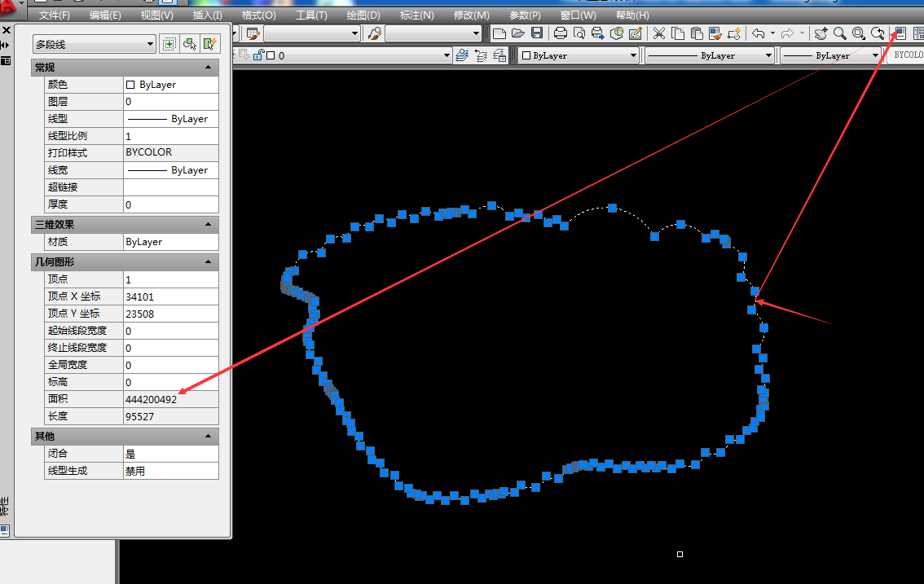Open the 工具(T) menu
Image resolution: width=924 pixels, height=584 pixels.
point(311,15)
